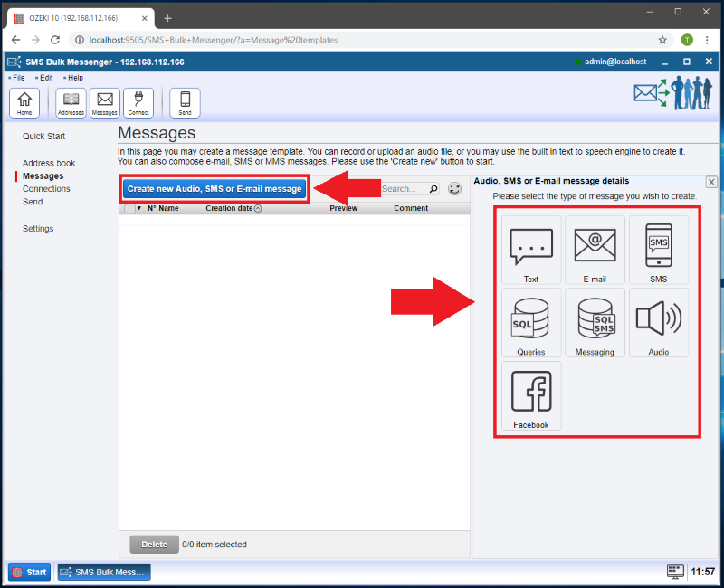Select the Text message type icon
The image size is (724, 588).
pyautogui.click(x=531, y=250)
